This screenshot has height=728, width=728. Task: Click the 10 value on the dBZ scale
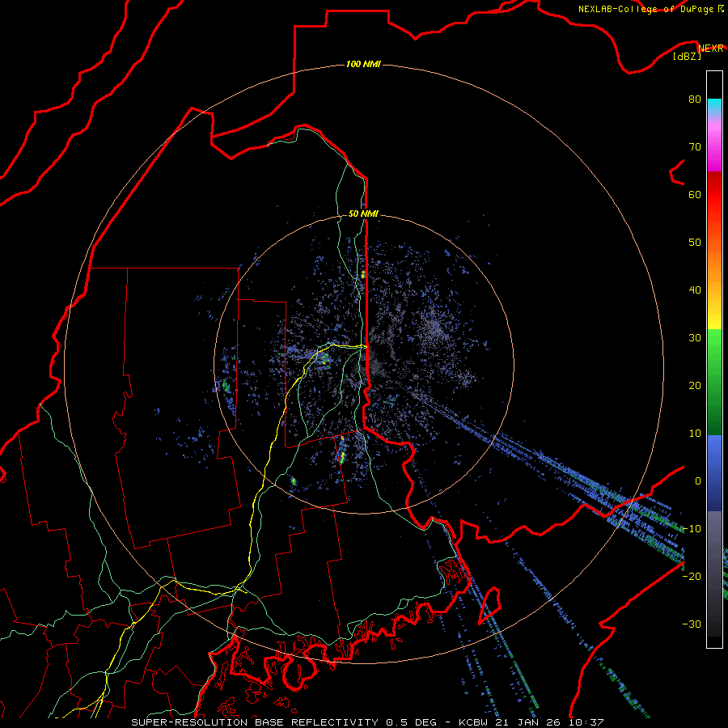(695, 434)
